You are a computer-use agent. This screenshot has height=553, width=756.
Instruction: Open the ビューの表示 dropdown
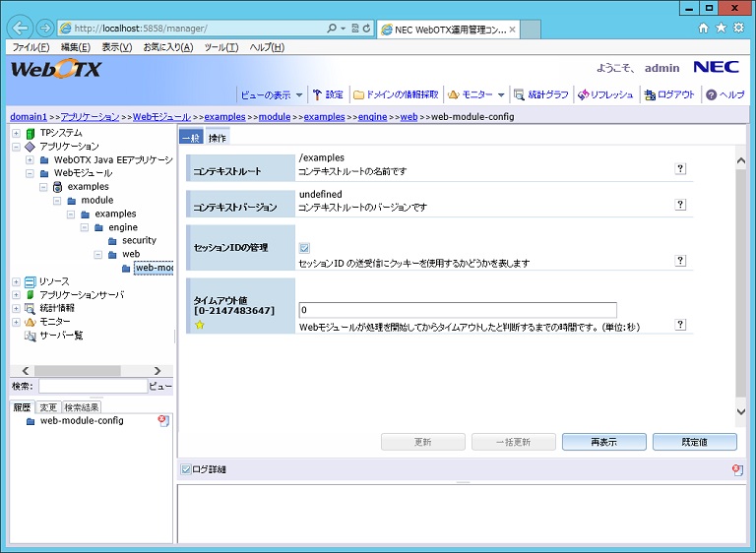[x=272, y=95]
